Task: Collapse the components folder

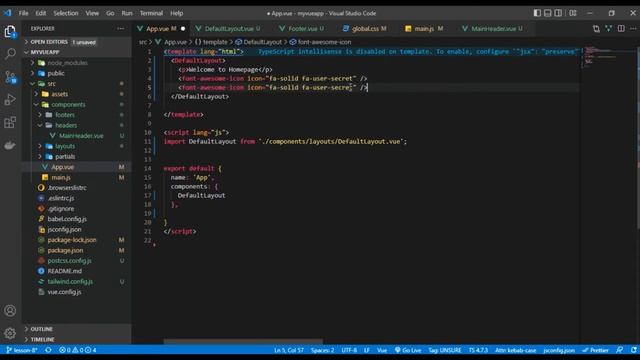Action: pos(77,104)
